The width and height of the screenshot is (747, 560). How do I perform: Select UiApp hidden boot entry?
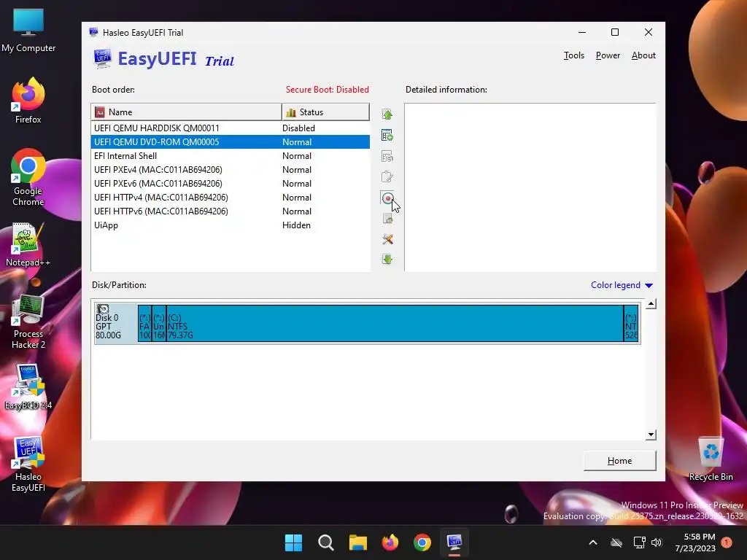(x=230, y=225)
